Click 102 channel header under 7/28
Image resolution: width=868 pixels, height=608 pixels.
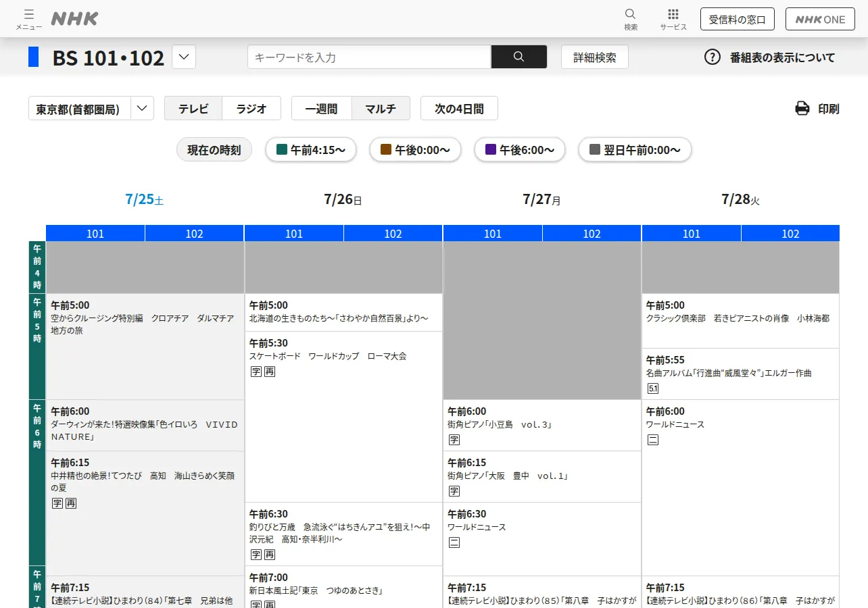[790, 233]
